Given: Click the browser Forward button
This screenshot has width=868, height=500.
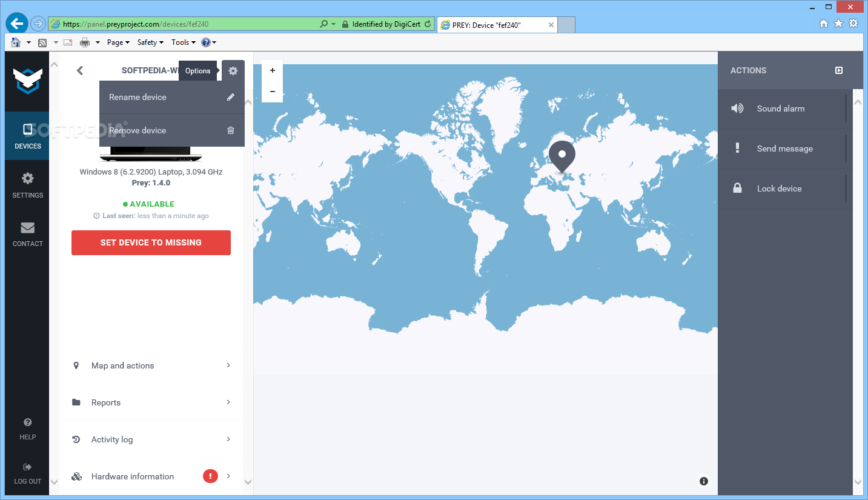Looking at the screenshot, I should point(38,24).
